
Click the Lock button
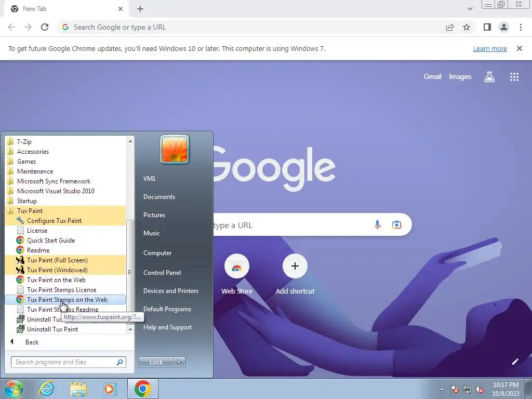[156, 362]
